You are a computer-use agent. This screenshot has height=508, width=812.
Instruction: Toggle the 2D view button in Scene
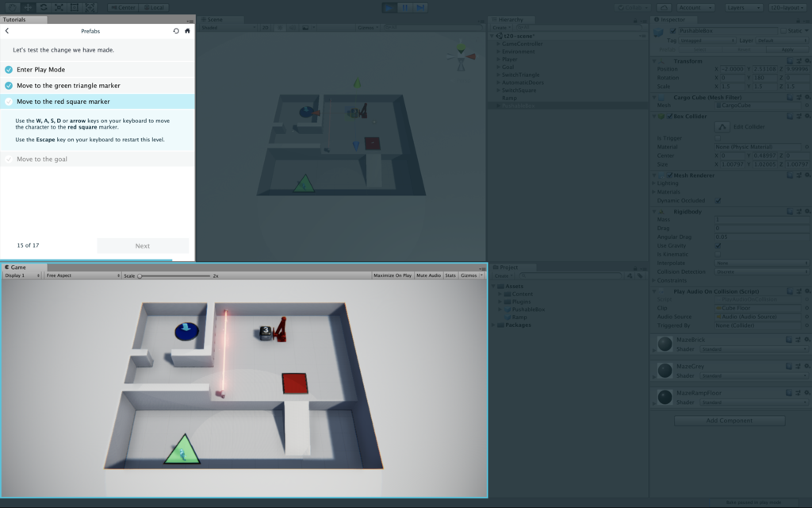[x=265, y=28]
